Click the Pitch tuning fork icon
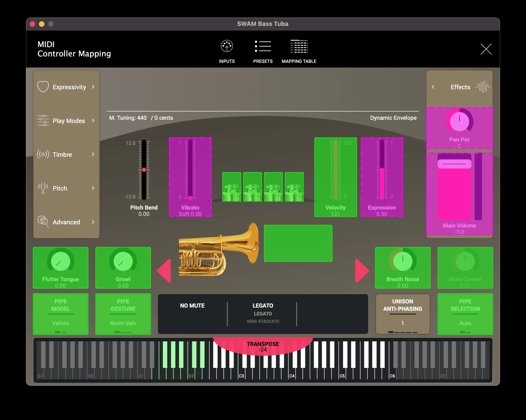 point(43,188)
